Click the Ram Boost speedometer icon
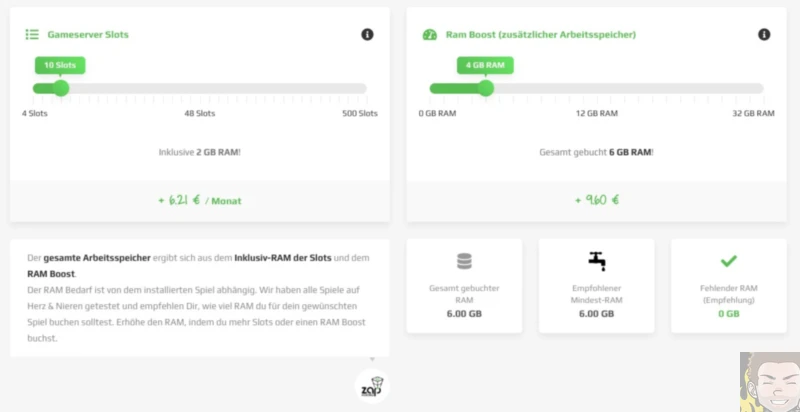The width and height of the screenshot is (800, 412). coord(429,34)
